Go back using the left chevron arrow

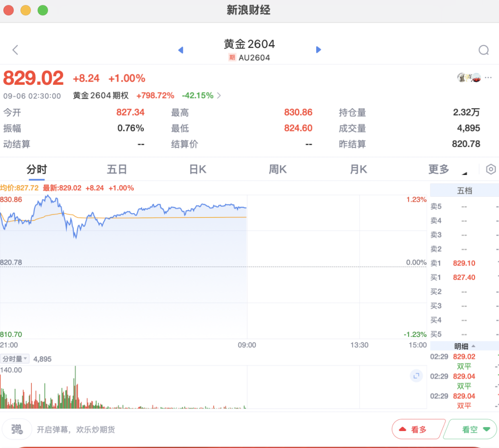[x=15, y=50]
